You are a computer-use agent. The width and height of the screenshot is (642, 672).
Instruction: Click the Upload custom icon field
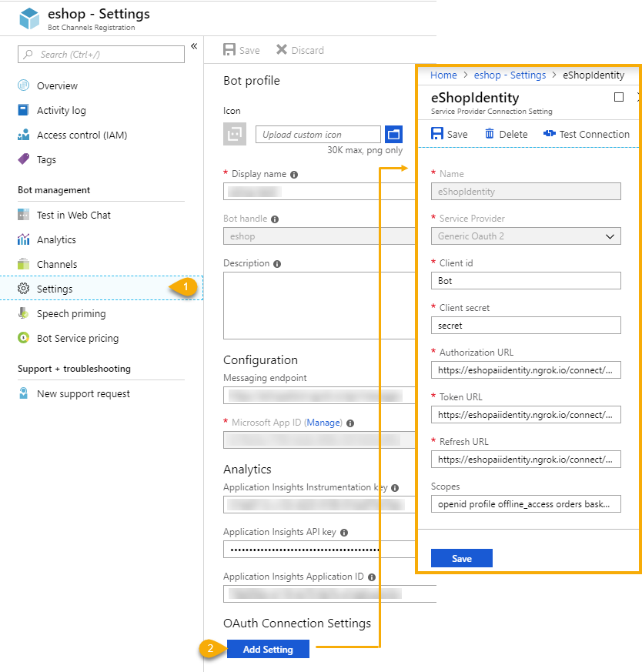click(x=318, y=134)
